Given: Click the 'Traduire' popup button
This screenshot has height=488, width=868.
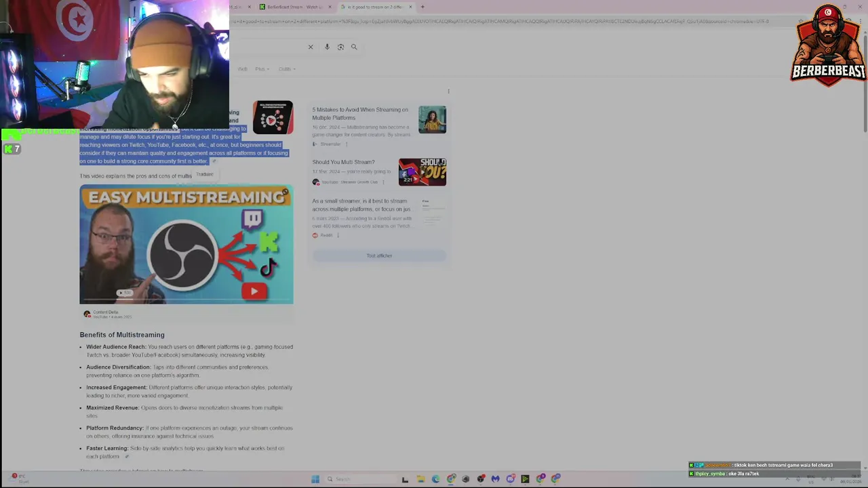Looking at the screenshot, I should [x=205, y=174].
